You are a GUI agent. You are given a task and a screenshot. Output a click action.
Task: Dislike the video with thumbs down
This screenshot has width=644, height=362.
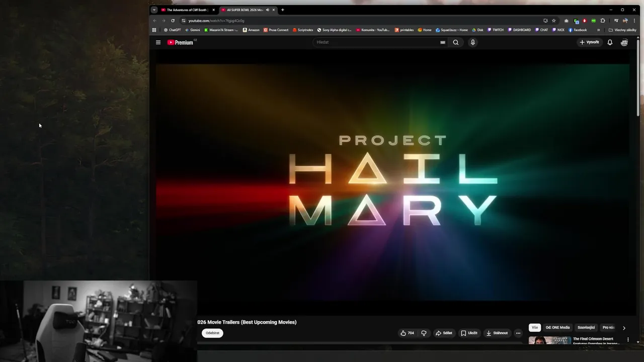coord(424,333)
